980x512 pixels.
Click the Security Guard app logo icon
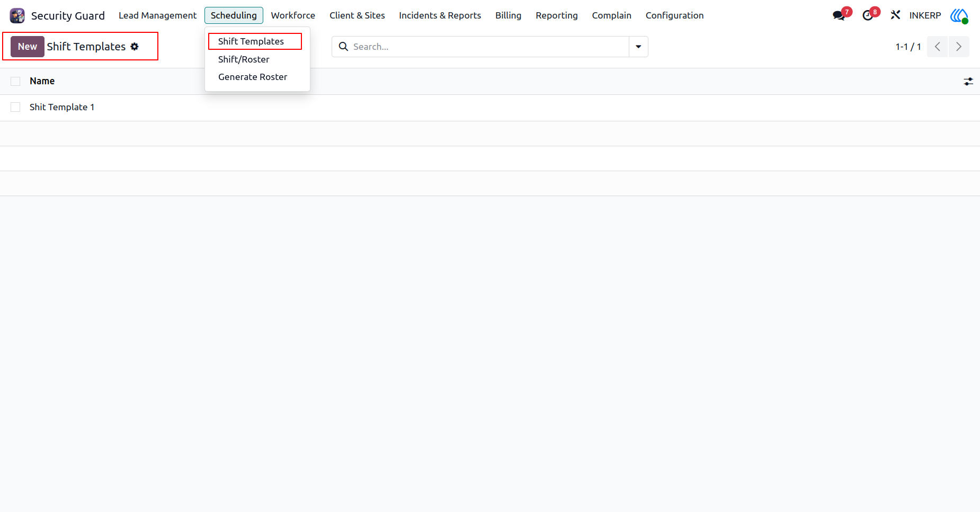pos(17,15)
